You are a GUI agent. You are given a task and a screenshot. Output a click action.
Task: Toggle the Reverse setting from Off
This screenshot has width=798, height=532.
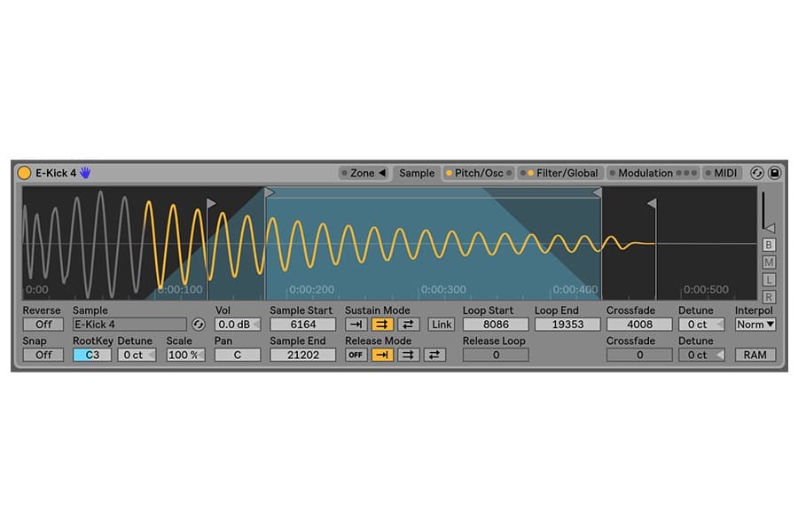42,324
